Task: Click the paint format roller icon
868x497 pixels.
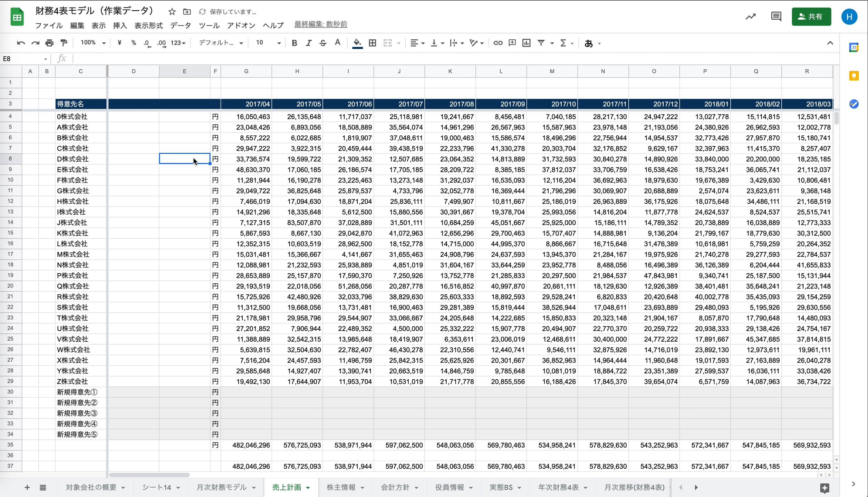Action: pyautogui.click(x=64, y=43)
